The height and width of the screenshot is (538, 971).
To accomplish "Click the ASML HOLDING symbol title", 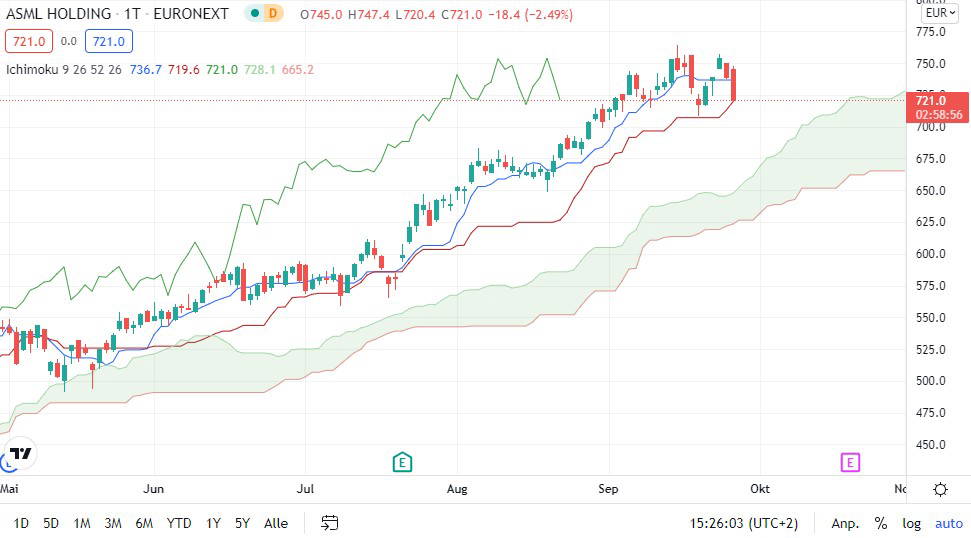I will pos(58,14).
